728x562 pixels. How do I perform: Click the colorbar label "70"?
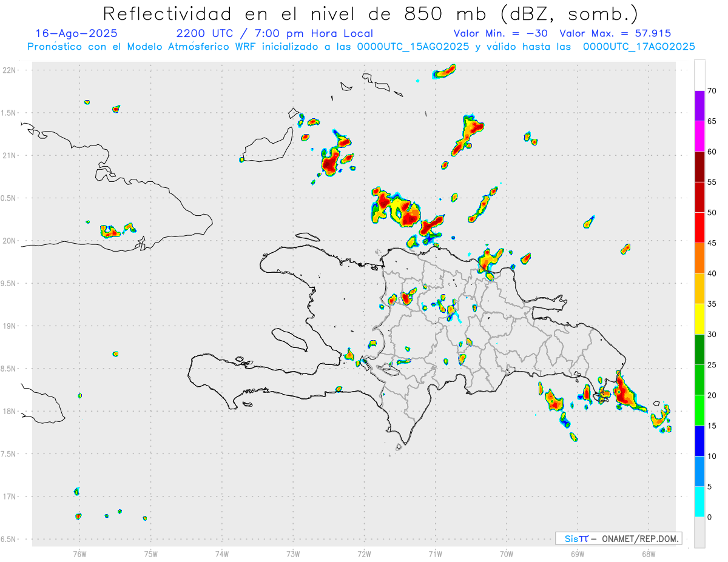click(712, 91)
